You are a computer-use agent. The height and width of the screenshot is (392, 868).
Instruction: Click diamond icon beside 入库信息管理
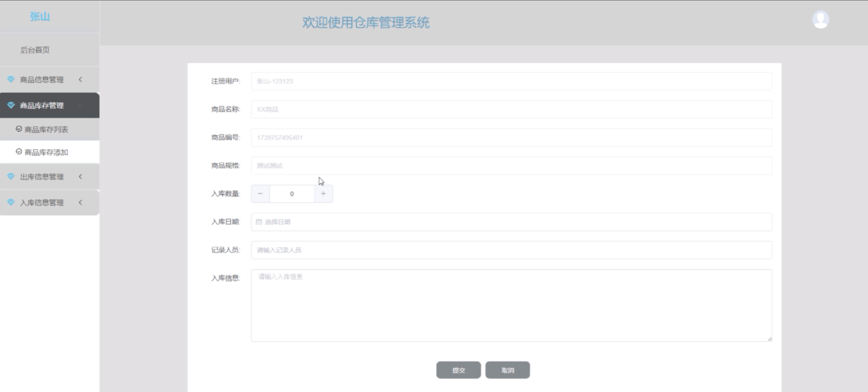pos(11,202)
